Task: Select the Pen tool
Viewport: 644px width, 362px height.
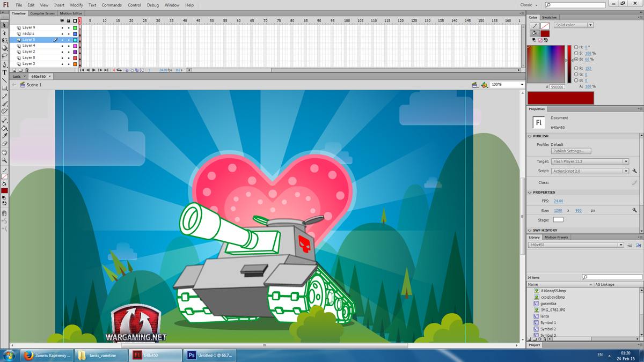Action: click(x=4, y=65)
